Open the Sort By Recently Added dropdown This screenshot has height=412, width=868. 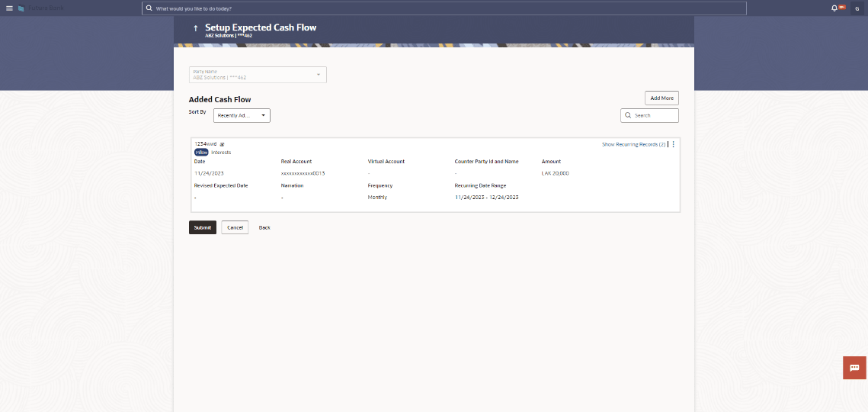[x=242, y=115]
